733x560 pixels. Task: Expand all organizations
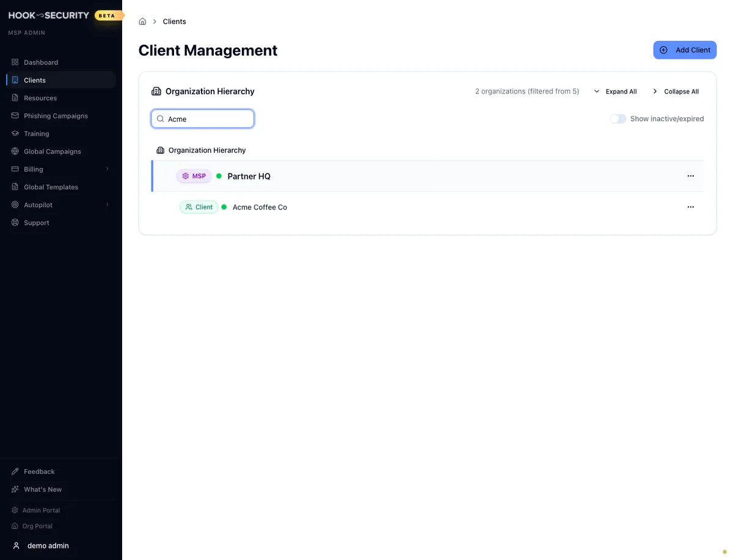click(x=615, y=92)
